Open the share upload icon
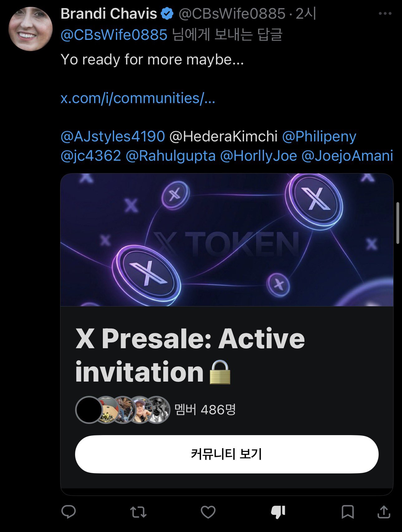Screen dimensions: 402x532 coord(384,512)
